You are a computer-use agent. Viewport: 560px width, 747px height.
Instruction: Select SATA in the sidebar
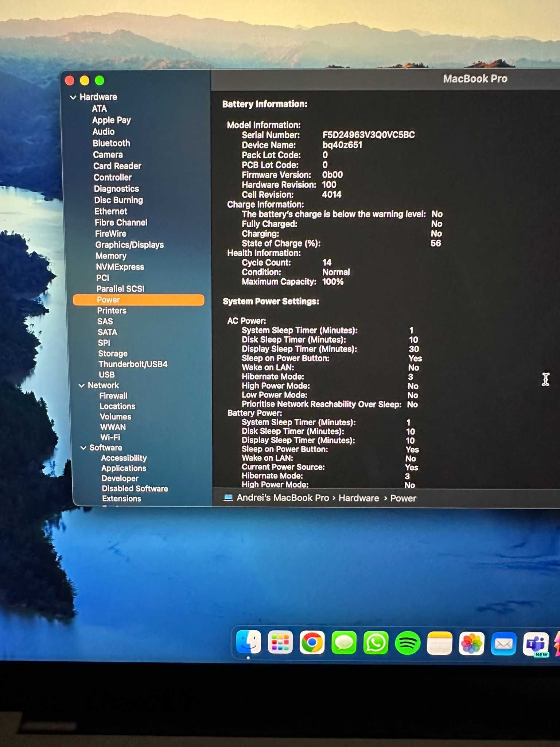coord(107,332)
